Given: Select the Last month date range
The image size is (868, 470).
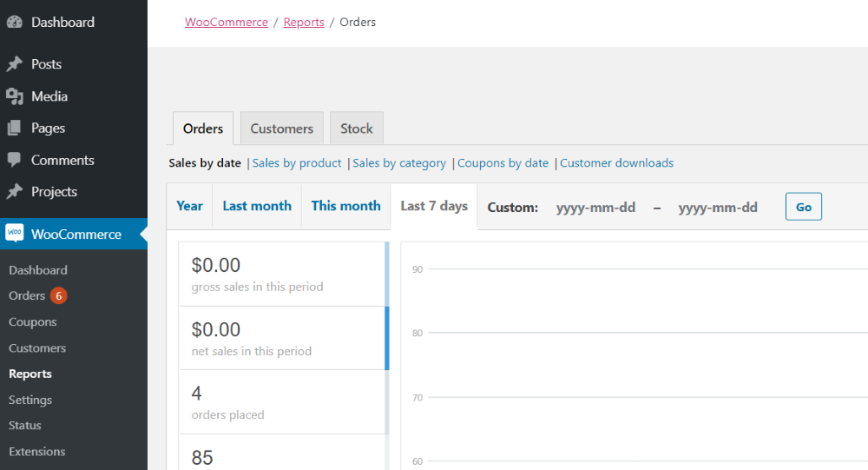Looking at the screenshot, I should [x=257, y=206].
